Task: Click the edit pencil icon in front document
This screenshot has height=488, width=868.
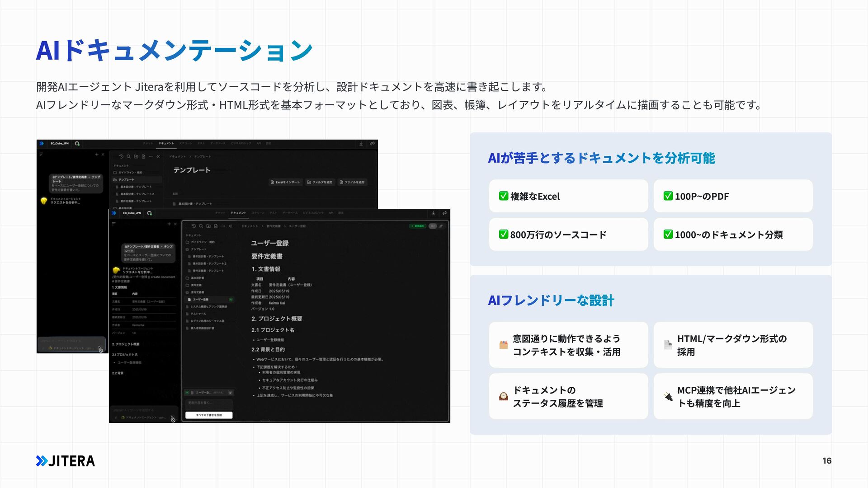Action: (441, 226)
